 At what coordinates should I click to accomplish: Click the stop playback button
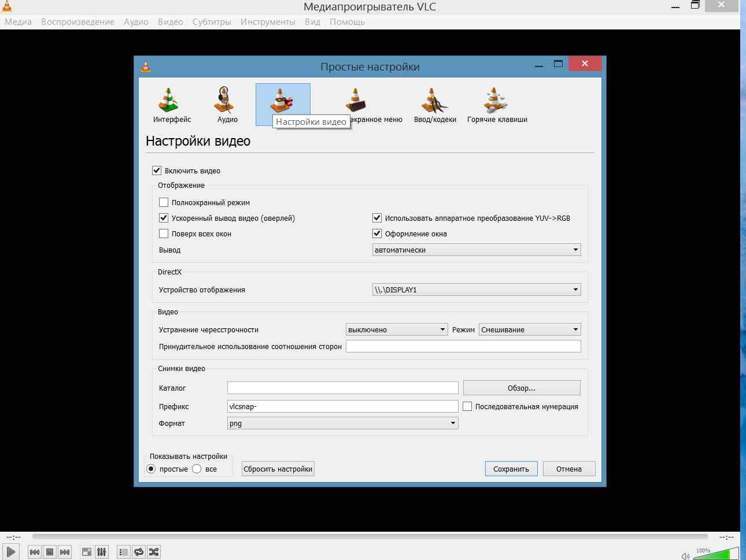click(50, 552)
